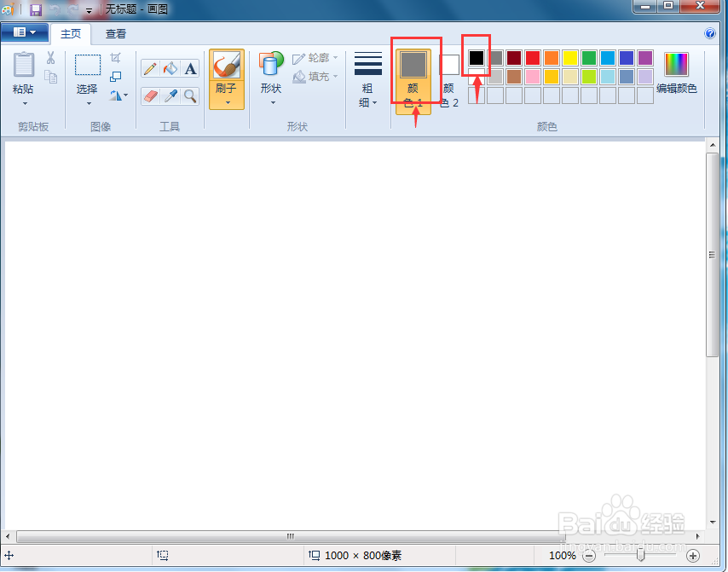Select the Pencil tool
Image resolution: width=728 pixels, height=572 pixels.
150,69
